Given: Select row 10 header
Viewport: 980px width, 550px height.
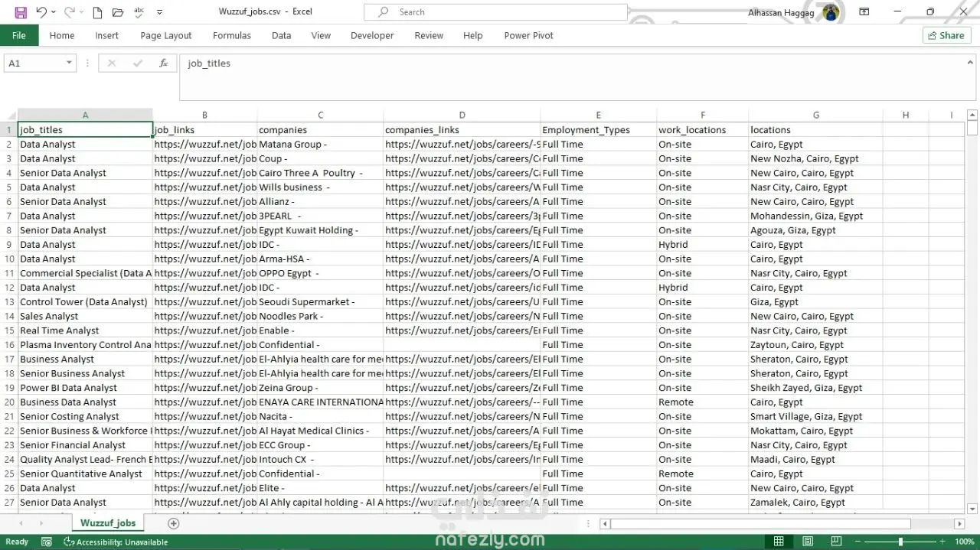Looking at the screenshot, I should click(x=9, y=259).
